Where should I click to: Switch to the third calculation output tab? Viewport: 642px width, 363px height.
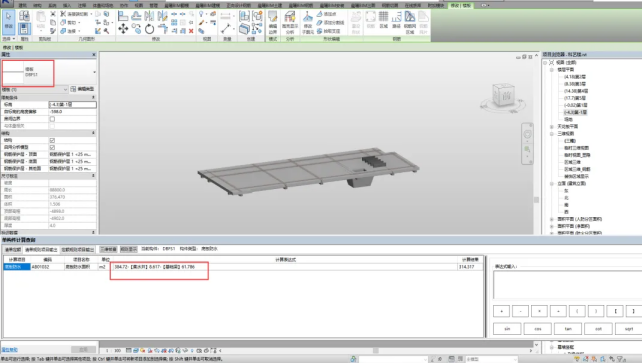click(78, 249)
